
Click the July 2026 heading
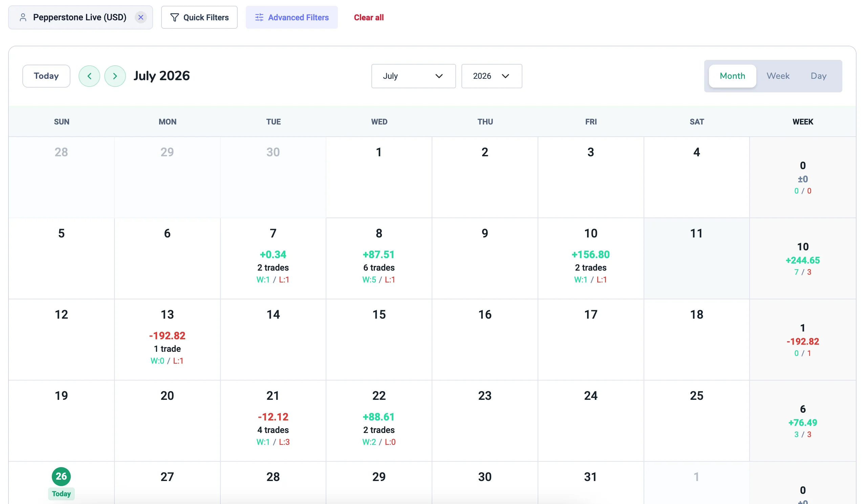point(161,76)
